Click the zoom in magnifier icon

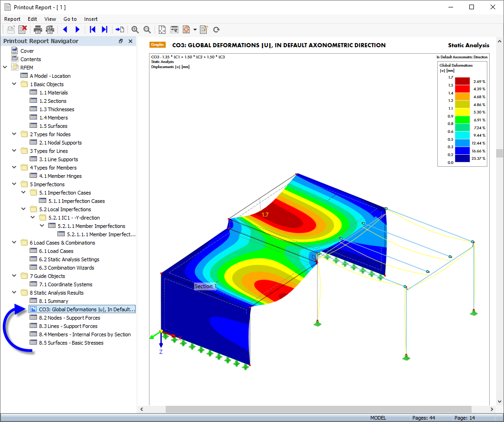click(135, 29)
